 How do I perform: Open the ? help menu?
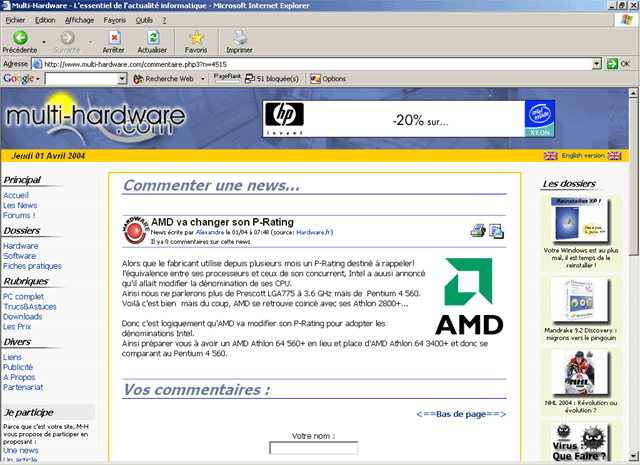click(x=164, y=20)
